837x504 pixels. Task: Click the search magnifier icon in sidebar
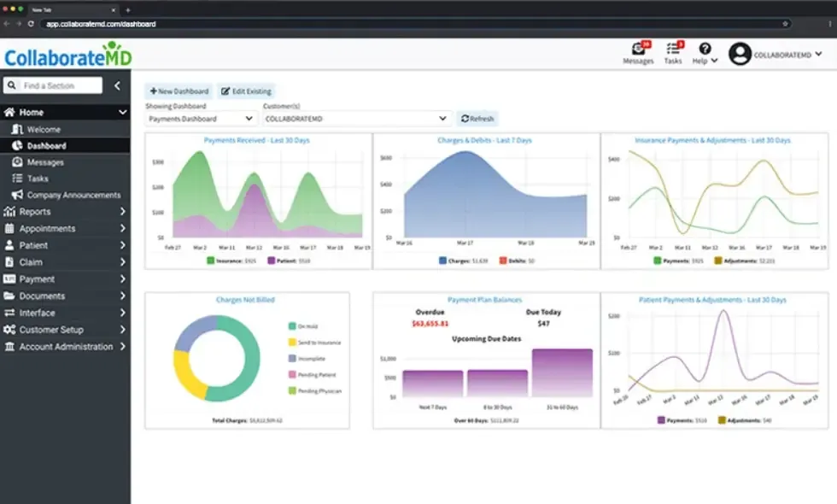[x=12, y=85]
